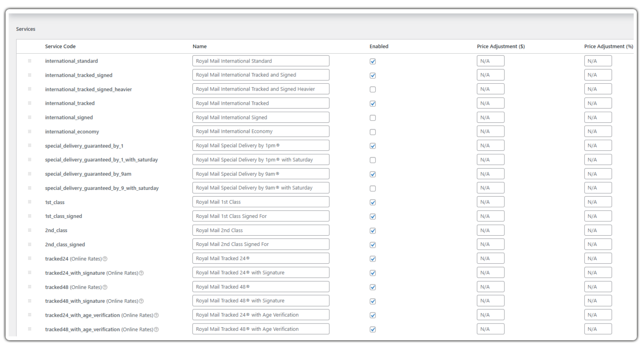The height and width of the screenshot is (347, 644).
Task: Uncheck the 2nd_class_signed Enabled checkbox
Action: coord(373,245)
